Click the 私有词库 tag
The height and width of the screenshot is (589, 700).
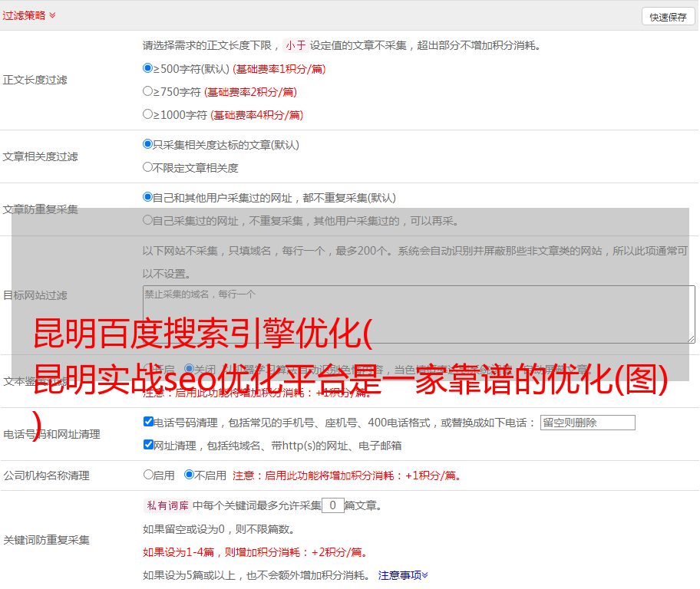(x=168, y=505)
